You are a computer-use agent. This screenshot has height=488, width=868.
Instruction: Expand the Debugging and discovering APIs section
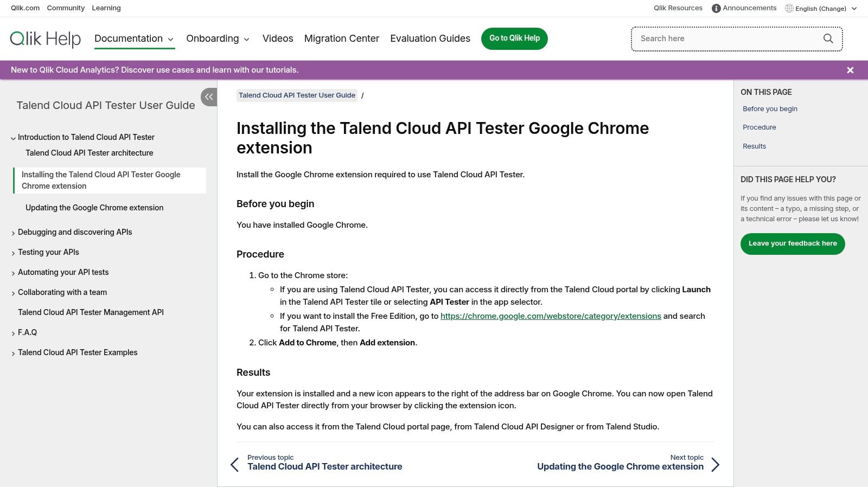point(12,233)
